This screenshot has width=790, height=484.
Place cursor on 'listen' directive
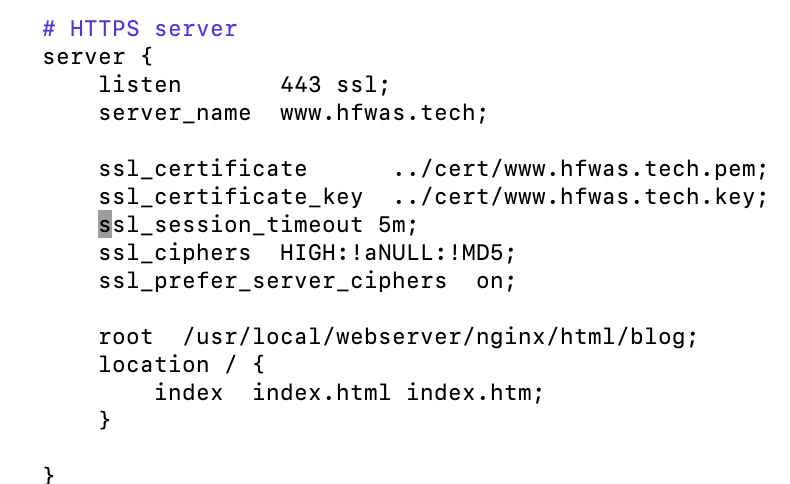coord(140,85)
